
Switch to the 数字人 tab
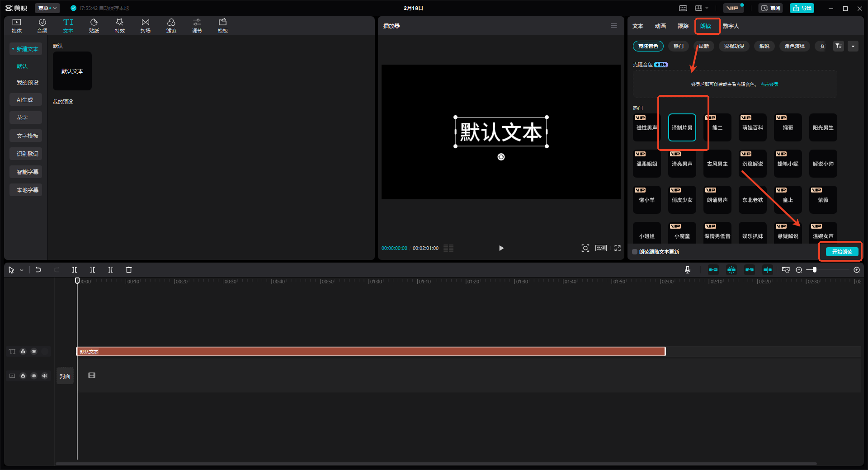coord(731,26)
